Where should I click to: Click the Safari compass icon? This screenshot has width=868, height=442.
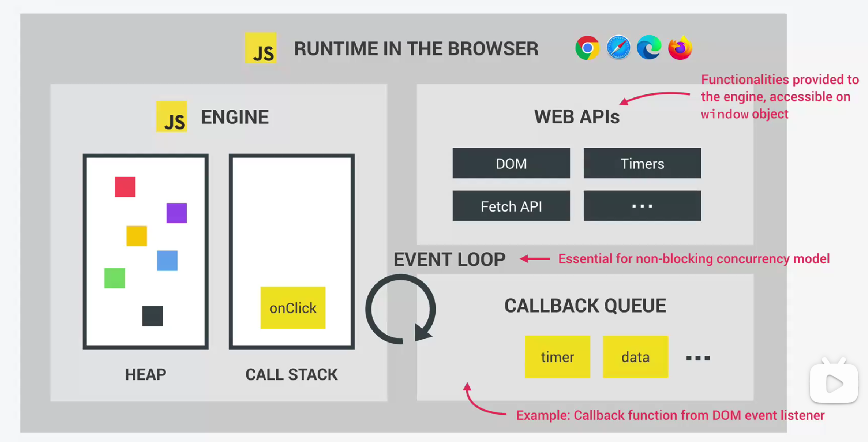(x=618, y=48)
